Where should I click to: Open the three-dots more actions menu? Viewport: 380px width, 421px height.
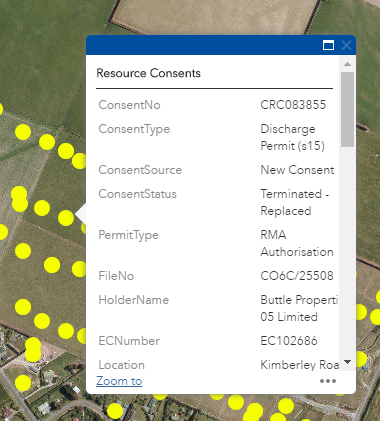coord(328,381)
